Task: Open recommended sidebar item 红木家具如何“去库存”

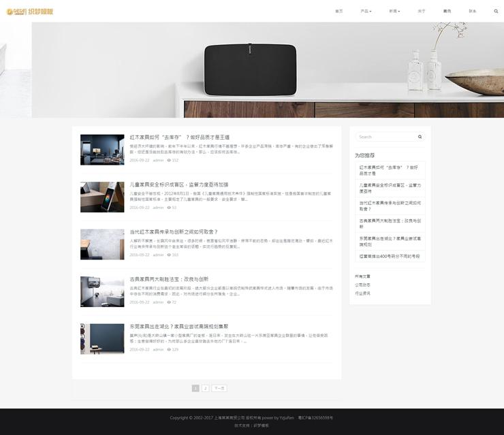Action: 390,170
